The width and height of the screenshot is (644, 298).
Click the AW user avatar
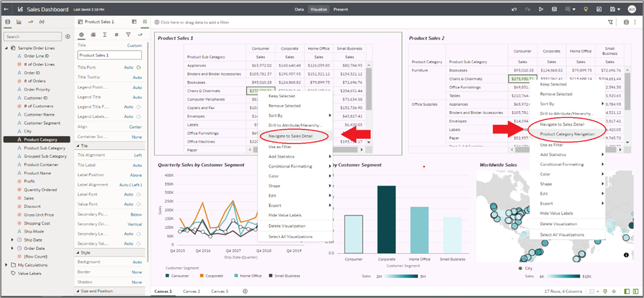(632, 9)
